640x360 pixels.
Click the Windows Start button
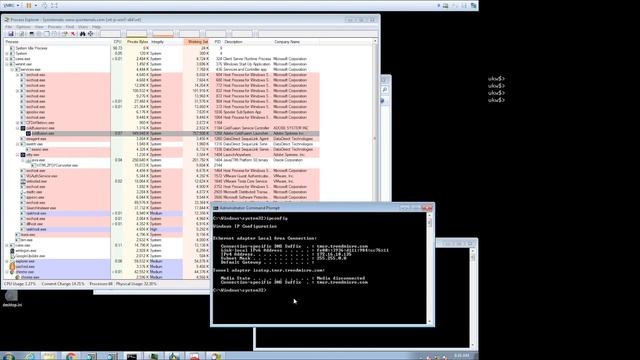[x=8, y=356]
